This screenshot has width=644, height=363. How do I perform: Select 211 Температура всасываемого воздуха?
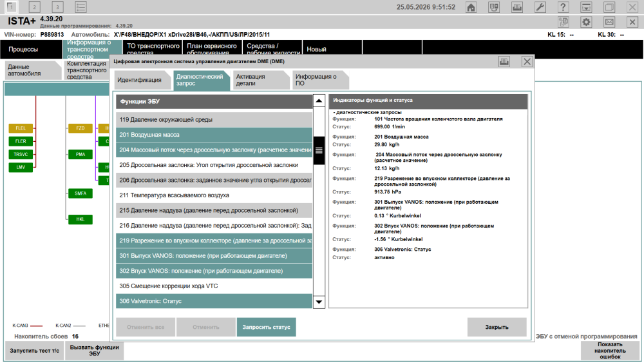(214, 195)
